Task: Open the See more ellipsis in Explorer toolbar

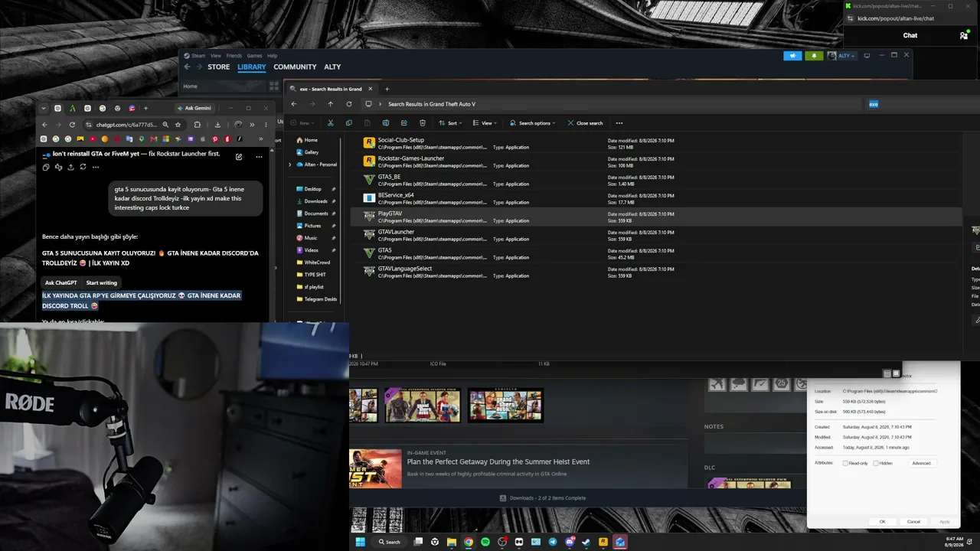Action: (619, 123)
